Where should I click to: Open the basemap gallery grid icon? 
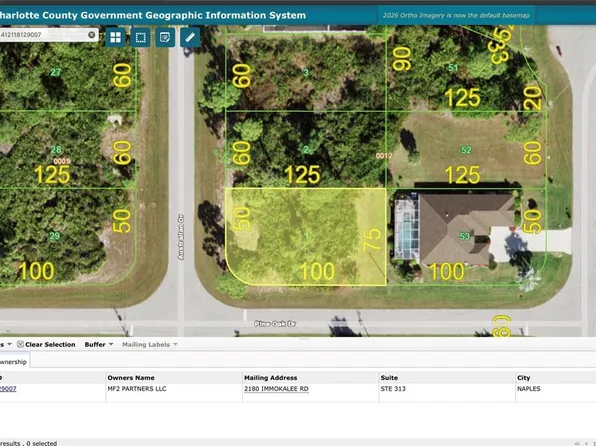(115, 37)
